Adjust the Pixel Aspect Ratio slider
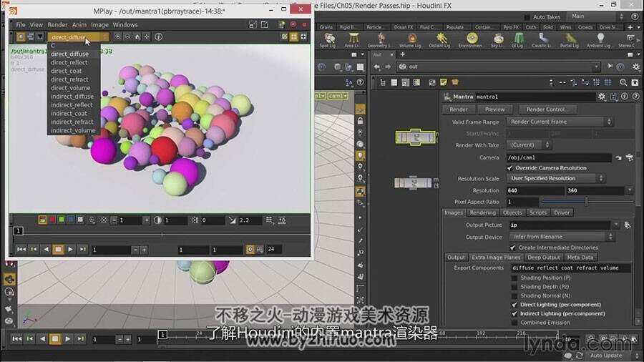 tap(587, 202)
